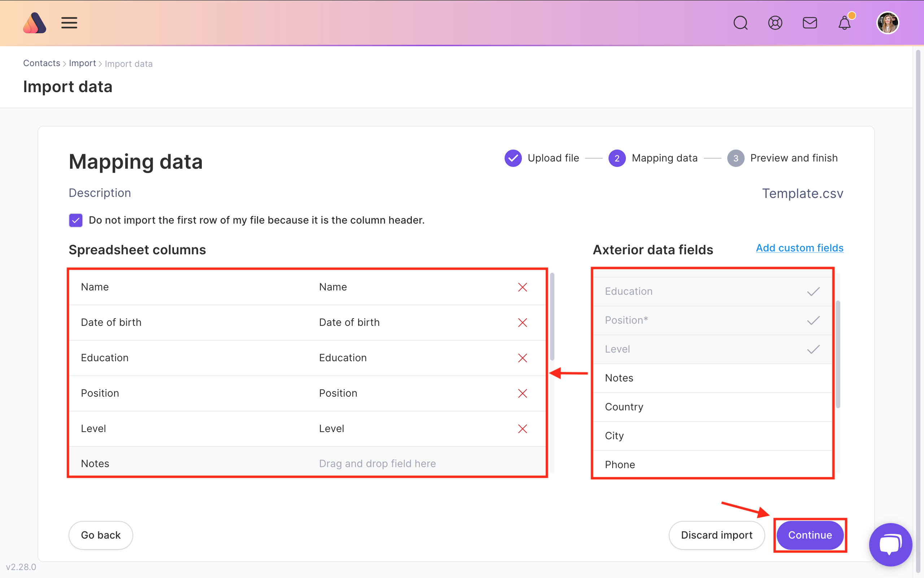Select the City data field
924x578 pixels.
click(x=712, y=436)
